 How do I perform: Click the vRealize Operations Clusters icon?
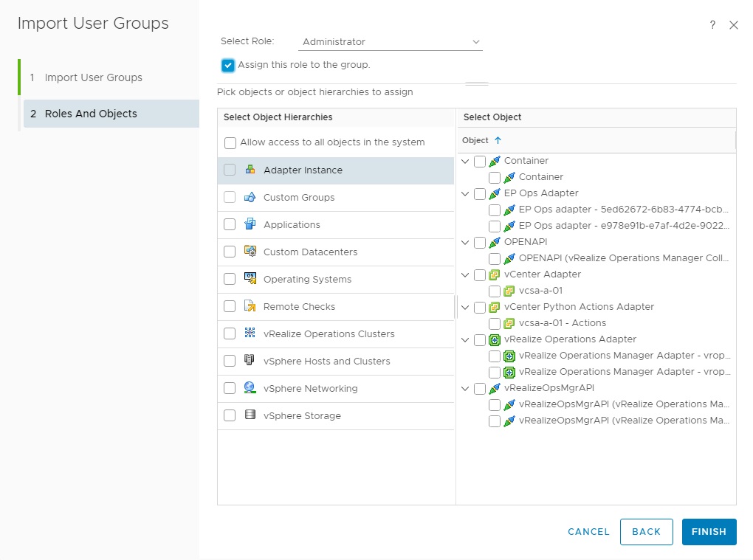point(250,333)
